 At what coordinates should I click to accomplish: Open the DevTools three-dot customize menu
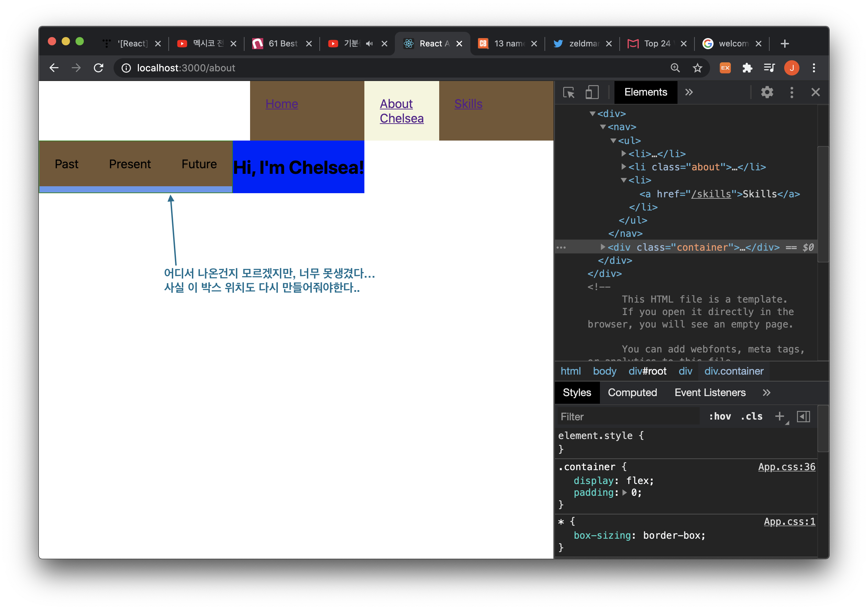click(x=792, y=92)
